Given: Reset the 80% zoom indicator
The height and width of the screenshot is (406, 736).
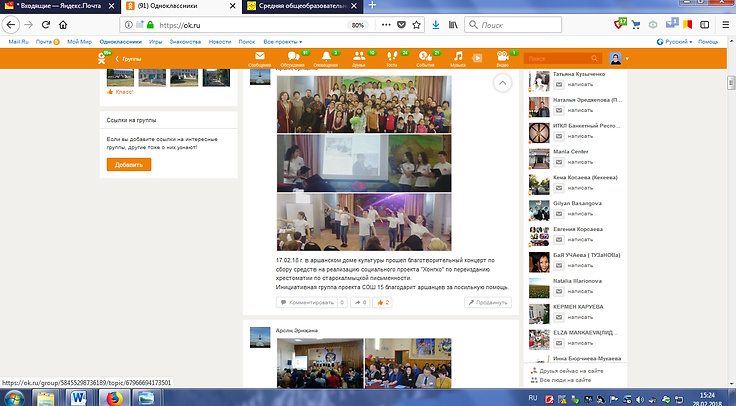Looking at the screenshot, I should pyautogui.click(x=358, y=25).
